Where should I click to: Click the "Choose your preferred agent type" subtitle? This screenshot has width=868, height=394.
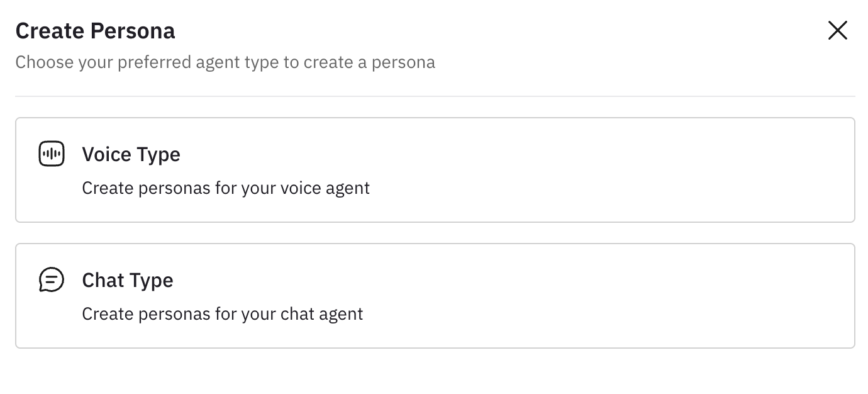[225, 62]
